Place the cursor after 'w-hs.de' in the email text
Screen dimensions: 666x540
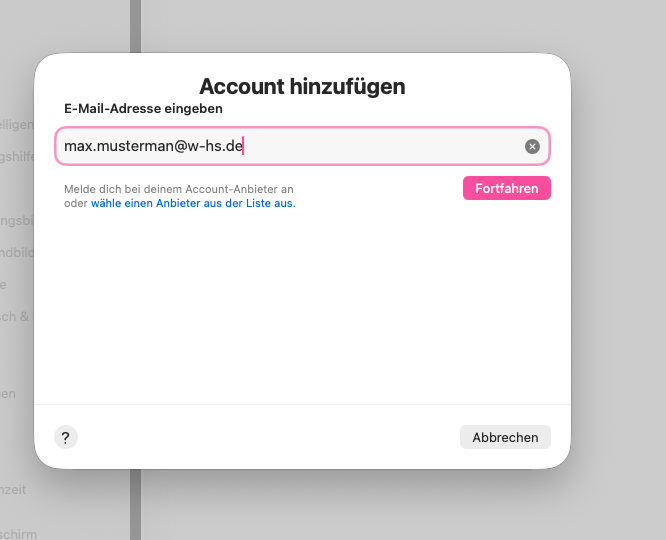click(x=243, y=147)
